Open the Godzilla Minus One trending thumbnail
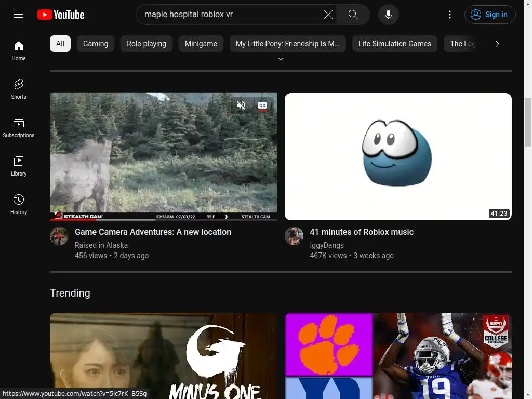This screenshot has height=399, width=532. [x=163, y=356]
